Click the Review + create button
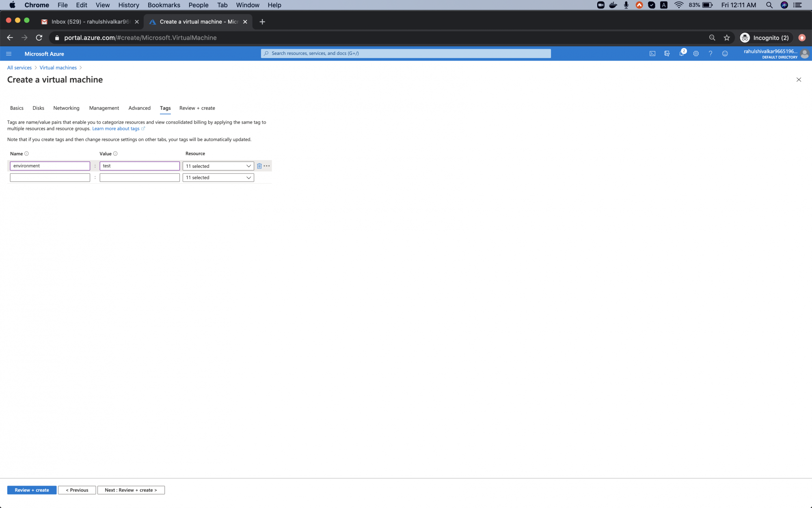The image size is (812, 508). [31, 490]
